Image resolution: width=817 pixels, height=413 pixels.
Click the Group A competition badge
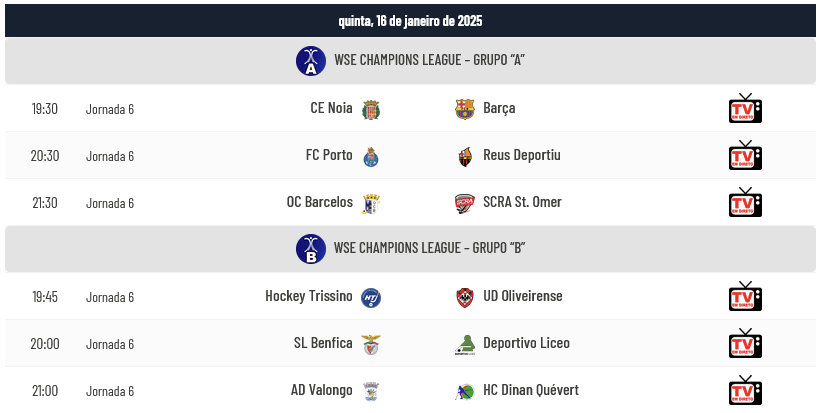311,61
